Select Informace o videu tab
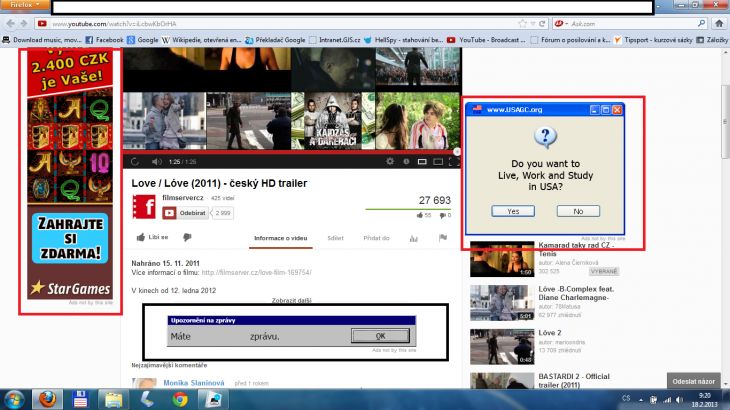The height and width of the screenshot is (410, 730). point(280,238)
